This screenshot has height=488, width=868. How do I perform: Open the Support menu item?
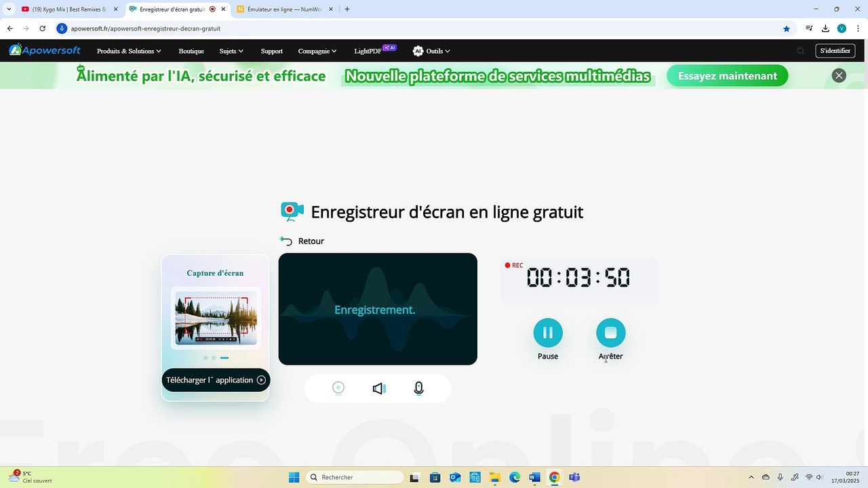272,51
